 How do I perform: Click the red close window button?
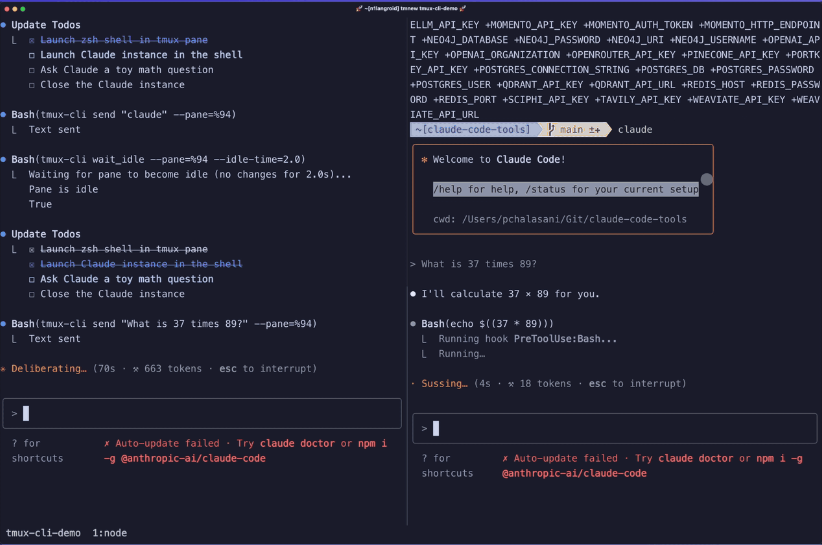click(x=6, y=9)
